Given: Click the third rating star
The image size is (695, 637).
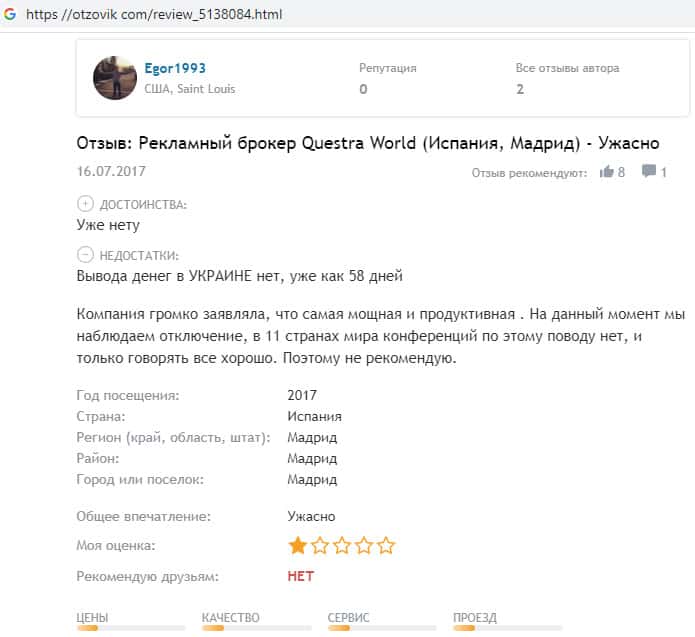Looking at the screenshot, I should tap(342, 546).
